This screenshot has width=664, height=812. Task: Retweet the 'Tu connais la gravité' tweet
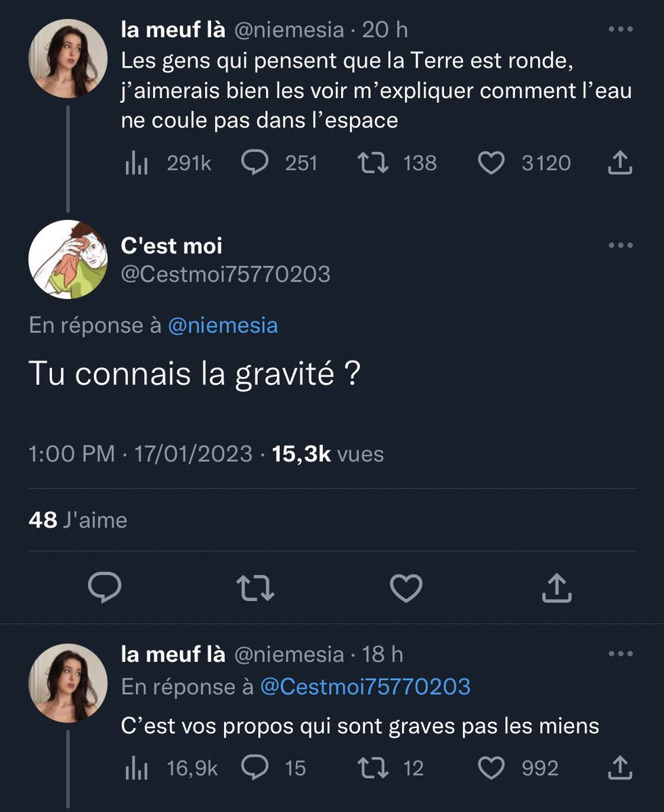tap(258, 588)
